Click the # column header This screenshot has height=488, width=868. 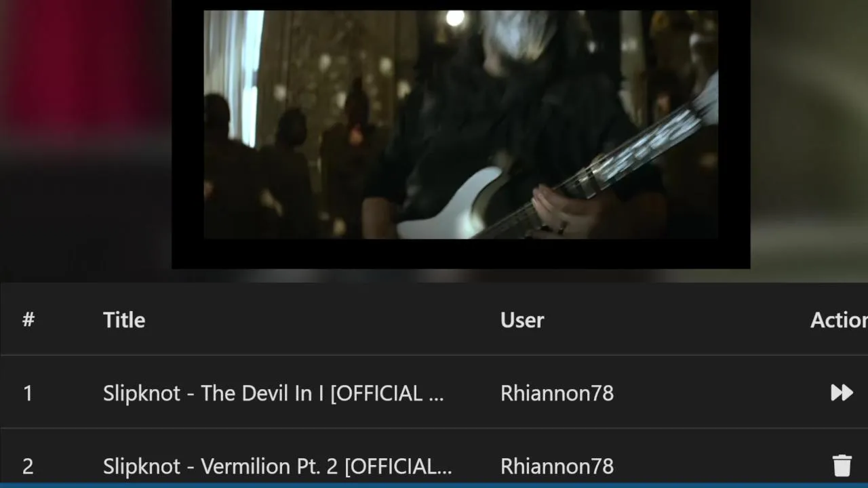[x=28, y=320]
